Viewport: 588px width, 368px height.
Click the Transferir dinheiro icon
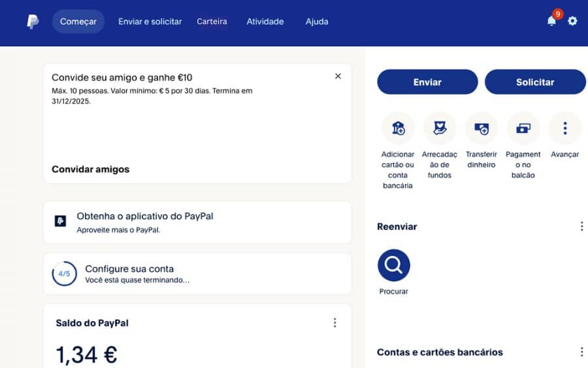pos(482,129)
